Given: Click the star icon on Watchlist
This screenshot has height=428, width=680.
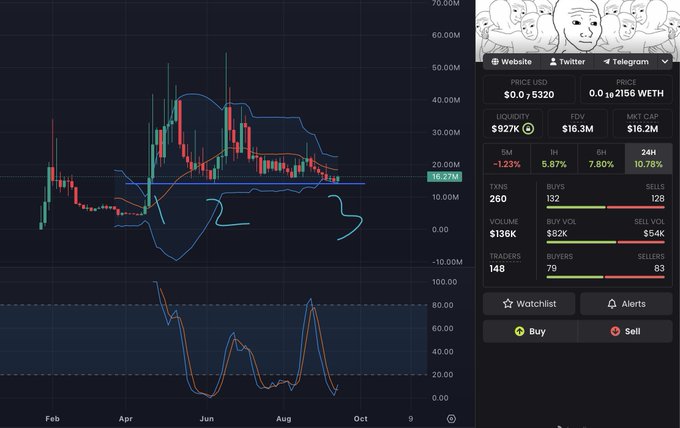Looking at the screenshot, I should [508, 304].
